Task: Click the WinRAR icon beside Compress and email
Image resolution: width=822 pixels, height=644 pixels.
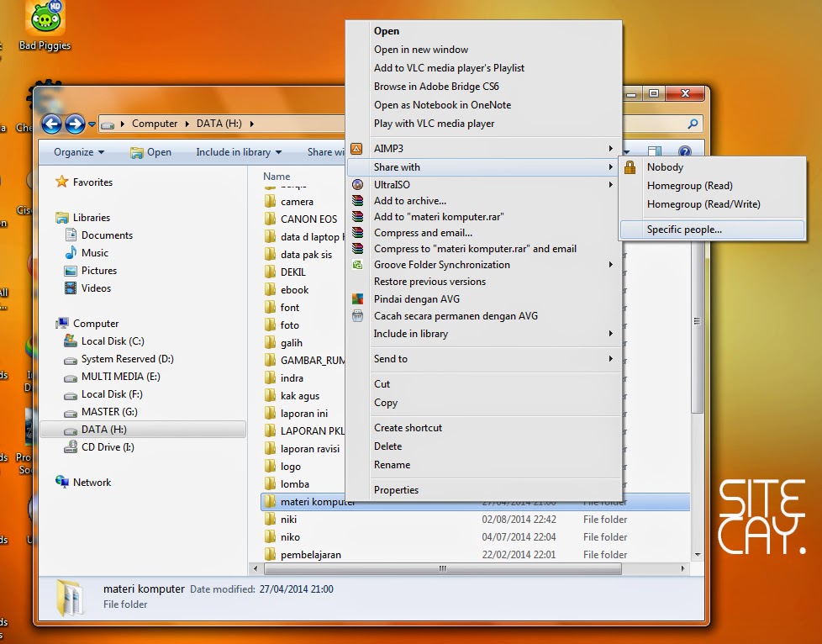Action: pos(357,233)
